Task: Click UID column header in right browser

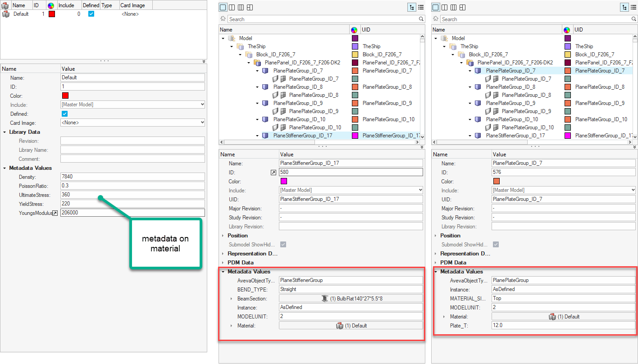Action: [603, 30]
